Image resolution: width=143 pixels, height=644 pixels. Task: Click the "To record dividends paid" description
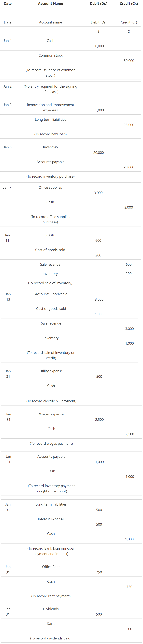(x=51, y=638)
